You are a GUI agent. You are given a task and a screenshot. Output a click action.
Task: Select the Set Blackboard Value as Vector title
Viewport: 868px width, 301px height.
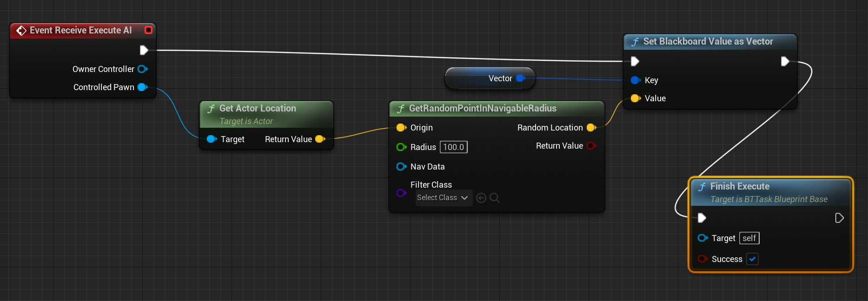tap(708, 41)
